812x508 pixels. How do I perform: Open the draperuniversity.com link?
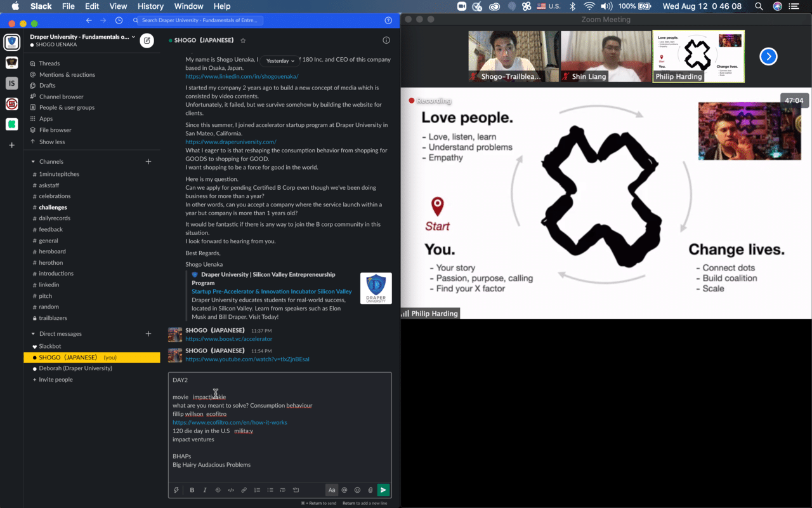pyautogui.click(x=231, y=142)
